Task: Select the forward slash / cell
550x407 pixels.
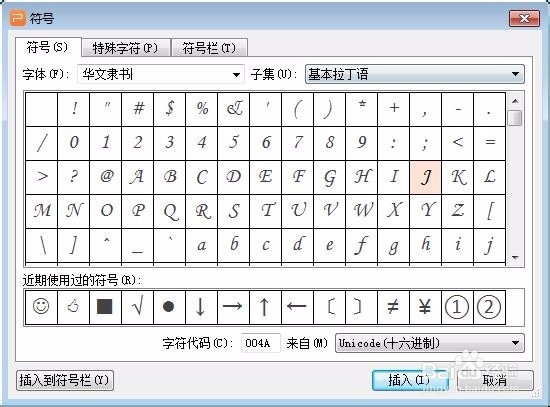Action: pyautogui.click(x=41, y=143)
